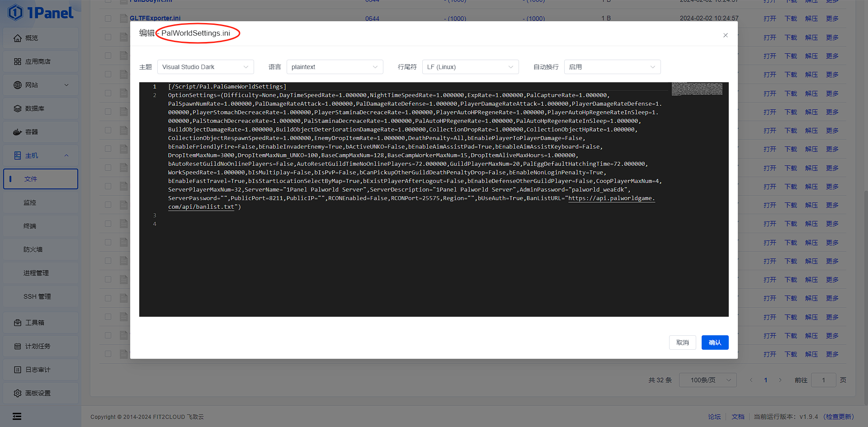868x427 pixels.
Task: Open the 论坛 forum link
Action: tap(715, 417)
